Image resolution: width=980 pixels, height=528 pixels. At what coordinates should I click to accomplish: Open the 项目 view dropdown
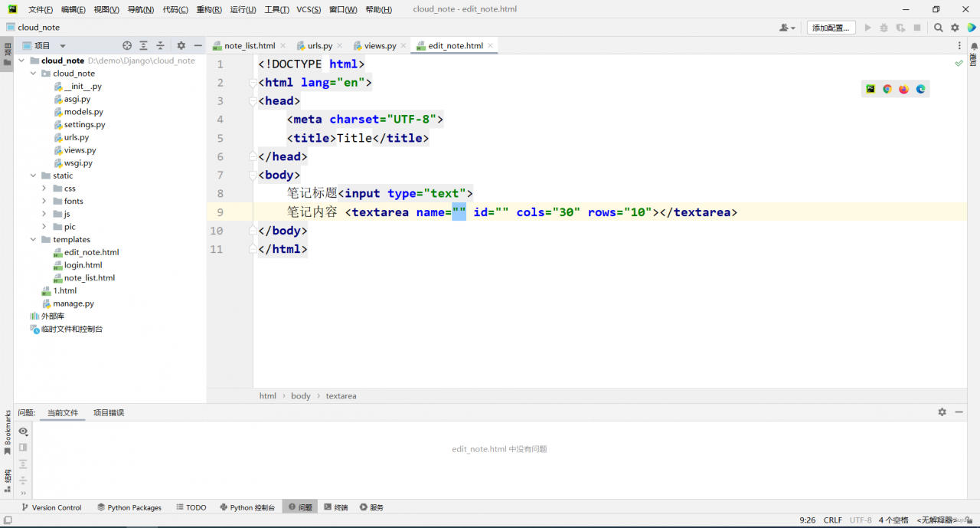tap(63, 46)
